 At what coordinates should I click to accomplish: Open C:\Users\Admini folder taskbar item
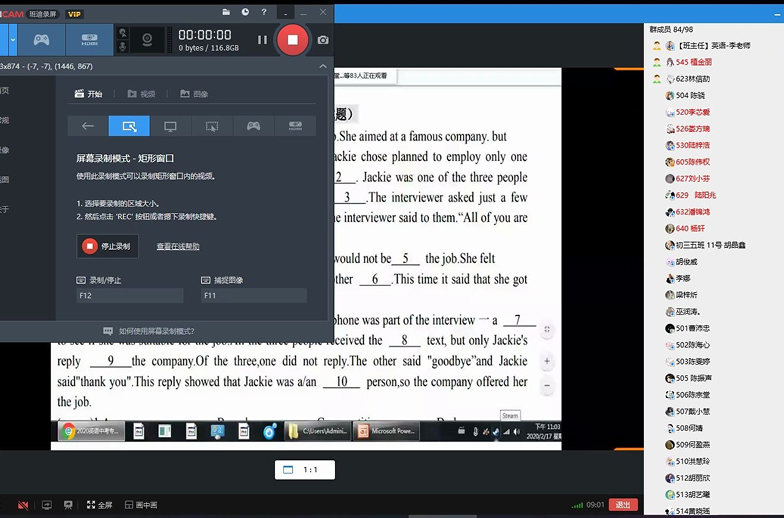(318, 430)
